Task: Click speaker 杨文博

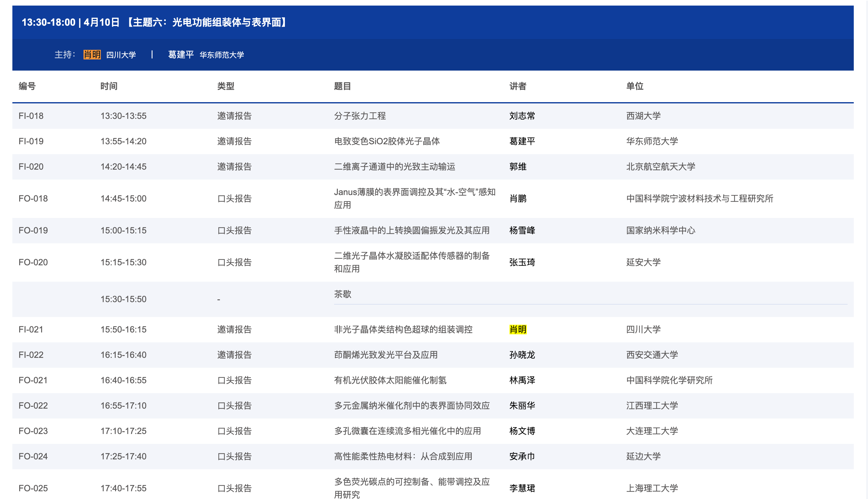Action: (x=522, y=431)
